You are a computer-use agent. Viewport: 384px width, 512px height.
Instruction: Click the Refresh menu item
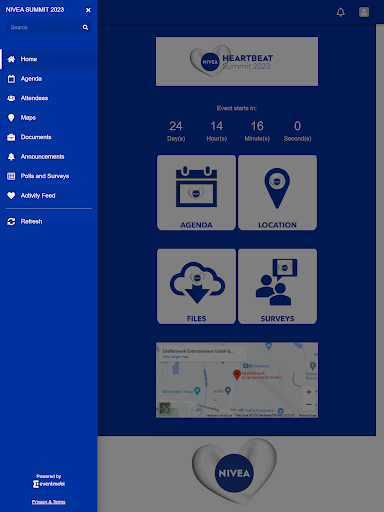coord(49,222)
